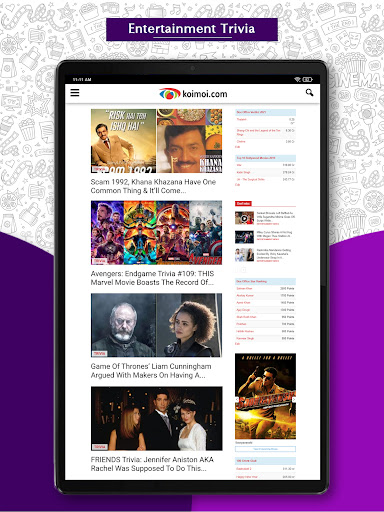The width and height of the screenshot is (384, 512).
Task: Open Avengers: Endgame Trivia #109 headline
Action: (152, 278)
